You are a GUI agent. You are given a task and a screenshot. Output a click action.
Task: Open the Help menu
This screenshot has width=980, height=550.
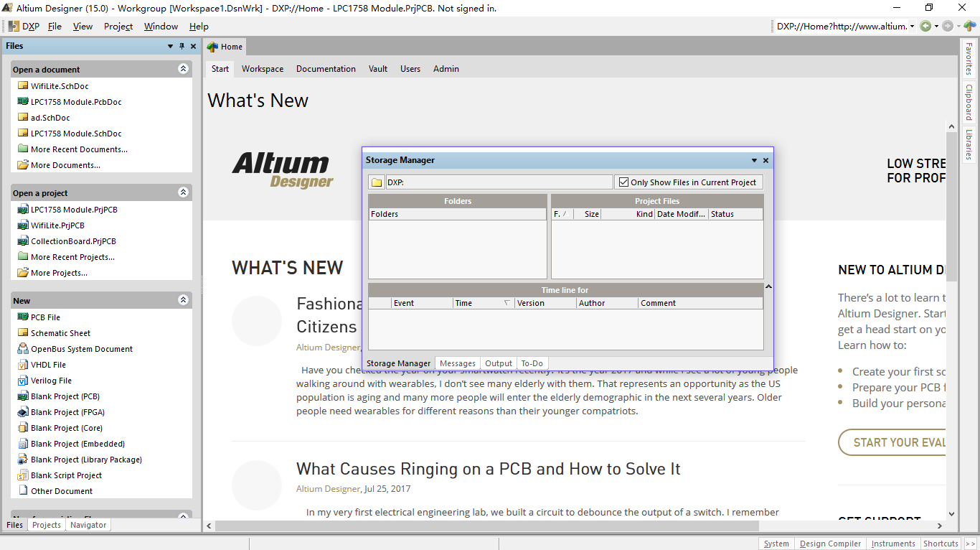point(199,27)
